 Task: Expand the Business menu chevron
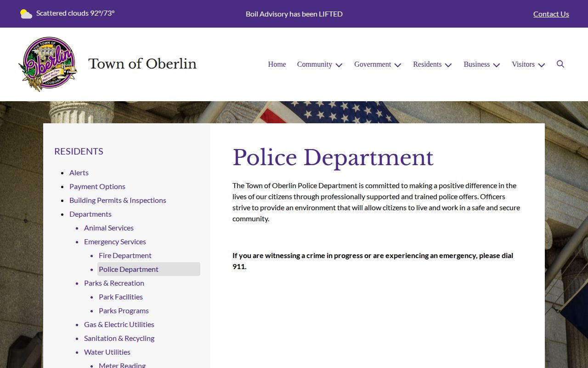[497, 65]
